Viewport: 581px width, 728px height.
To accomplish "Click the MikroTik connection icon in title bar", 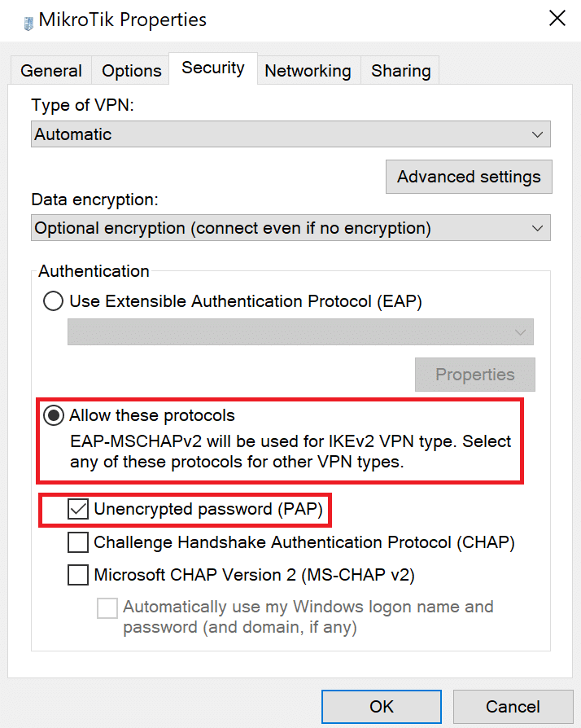I will (29, 21).
